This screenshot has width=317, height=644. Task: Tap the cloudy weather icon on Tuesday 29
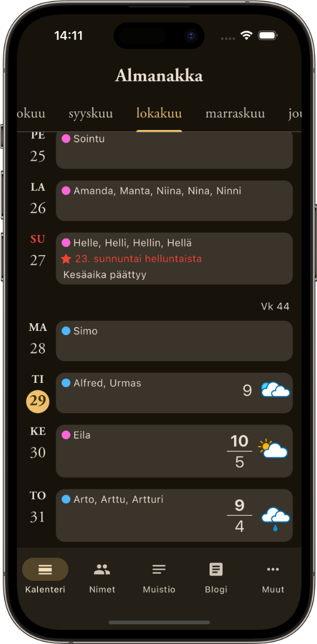point(275,390)
